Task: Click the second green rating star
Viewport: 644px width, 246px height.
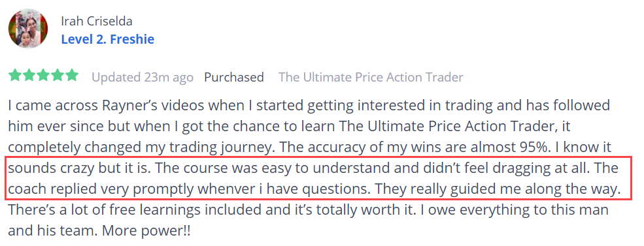Action: pyautogui.click(x=29, y=76)
